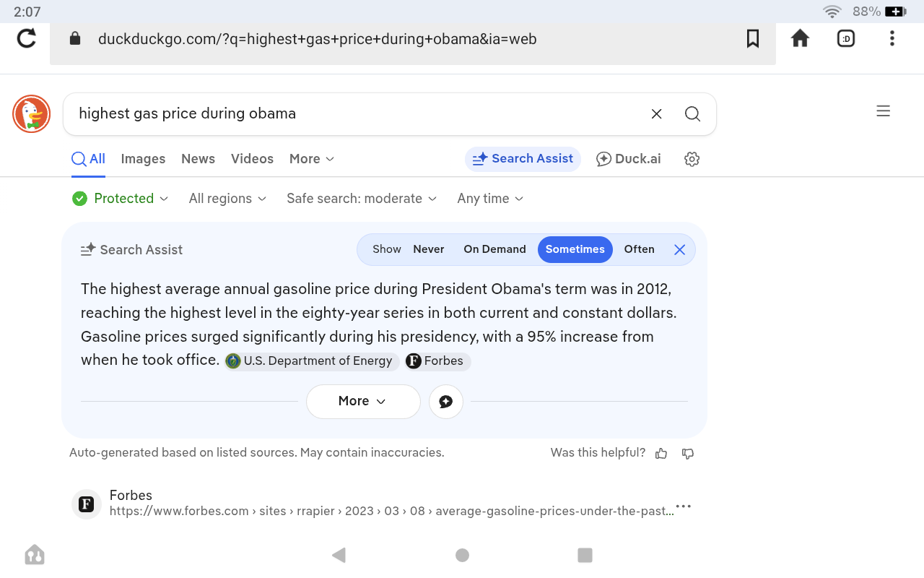
Task: Clear the search query with X icon
Action: pos(656,113)
